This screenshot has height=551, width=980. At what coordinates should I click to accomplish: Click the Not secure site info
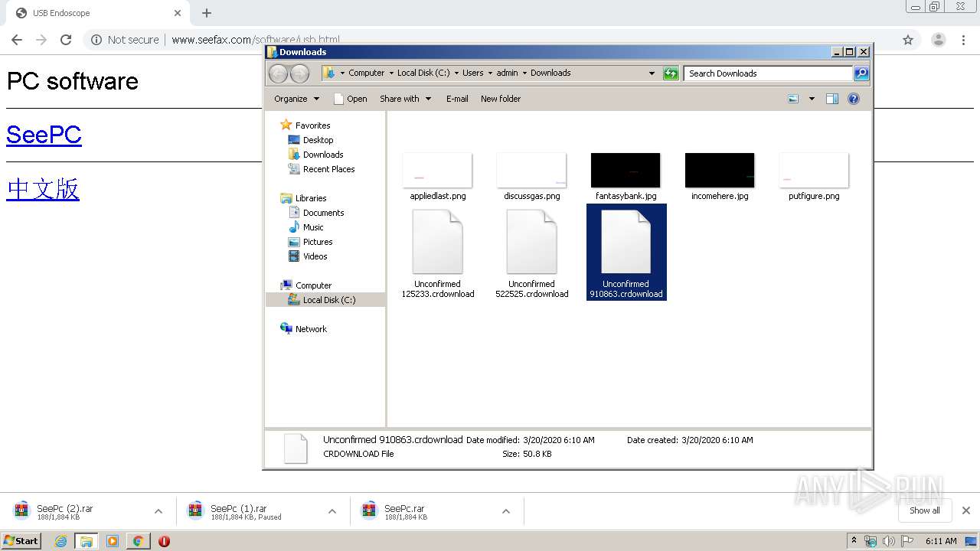coord(125,40)
